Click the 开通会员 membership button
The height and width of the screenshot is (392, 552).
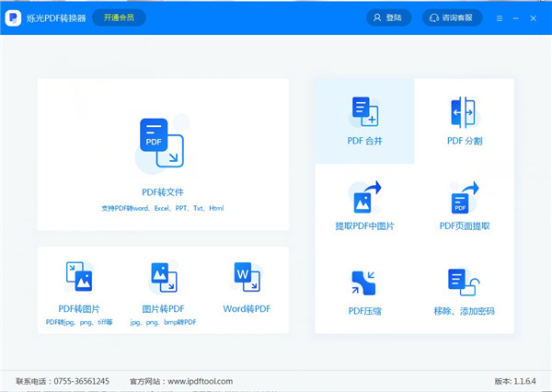click(x=119, y=17)
